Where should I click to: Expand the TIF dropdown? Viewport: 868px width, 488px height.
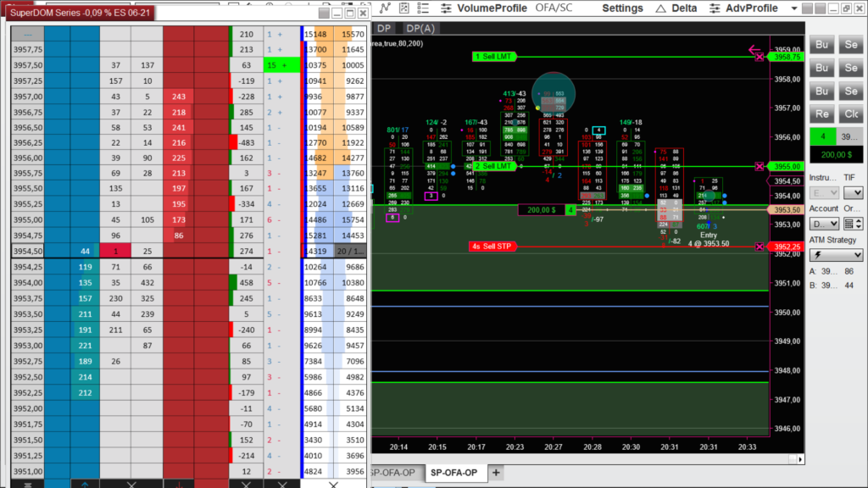click(852, 193)
